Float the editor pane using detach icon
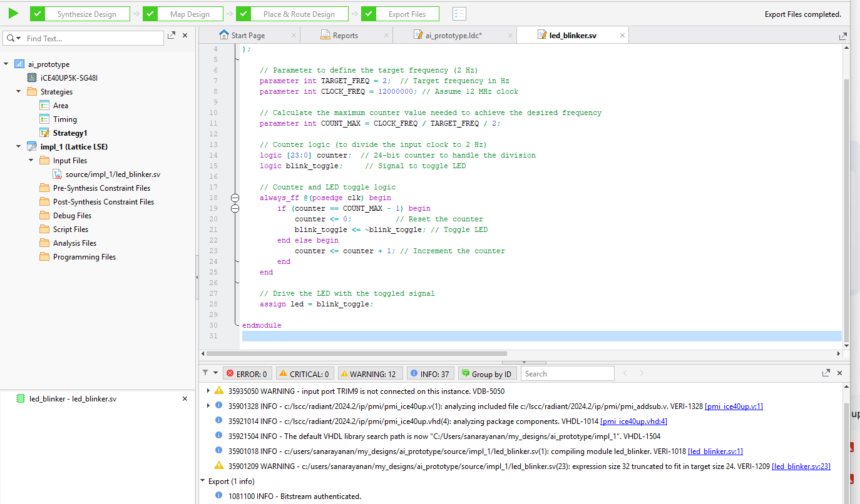Image resolution: width=860 pixels, height=504 pixels. coord(843,36)
